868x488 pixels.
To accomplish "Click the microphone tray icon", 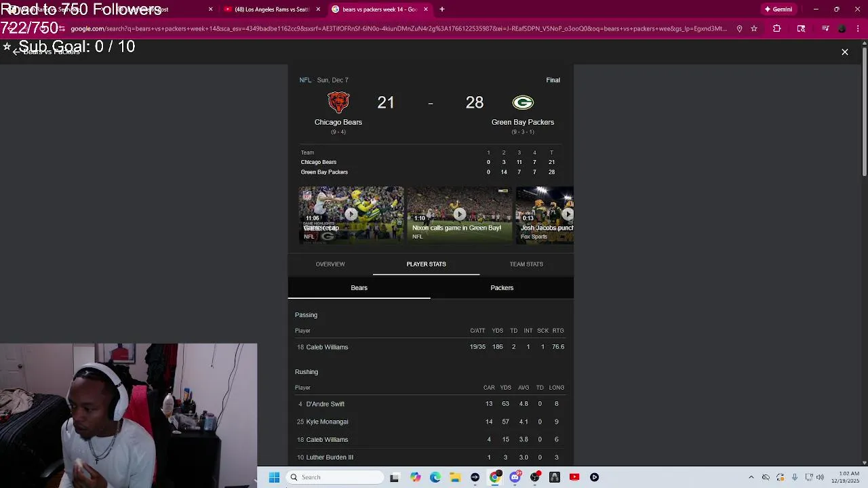I will pyautogui.click(x=794, y=477).
